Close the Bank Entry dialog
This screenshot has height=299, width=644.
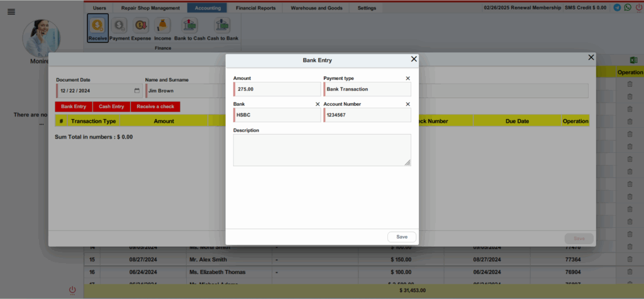(x=414, y=59)
